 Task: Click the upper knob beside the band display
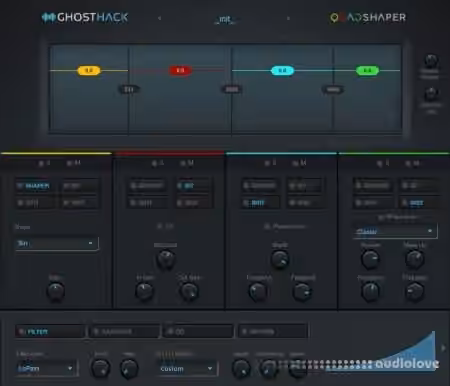click(x=431, y=61)
